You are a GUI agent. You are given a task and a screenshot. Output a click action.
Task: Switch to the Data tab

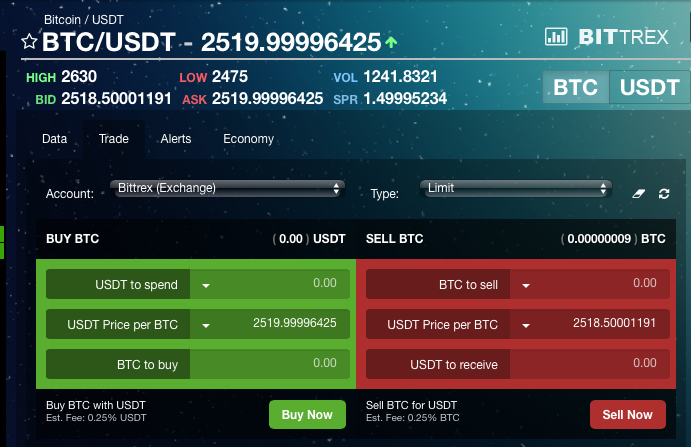(55, 139)
